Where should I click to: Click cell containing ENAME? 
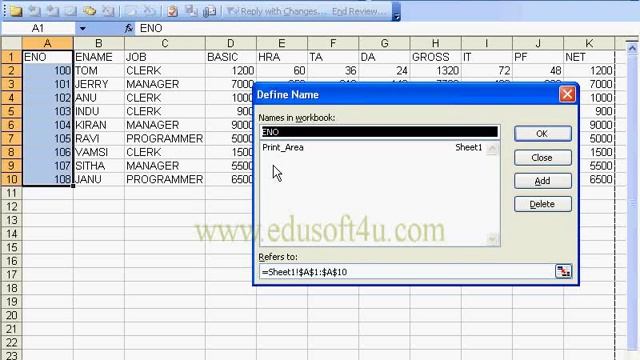99,57
